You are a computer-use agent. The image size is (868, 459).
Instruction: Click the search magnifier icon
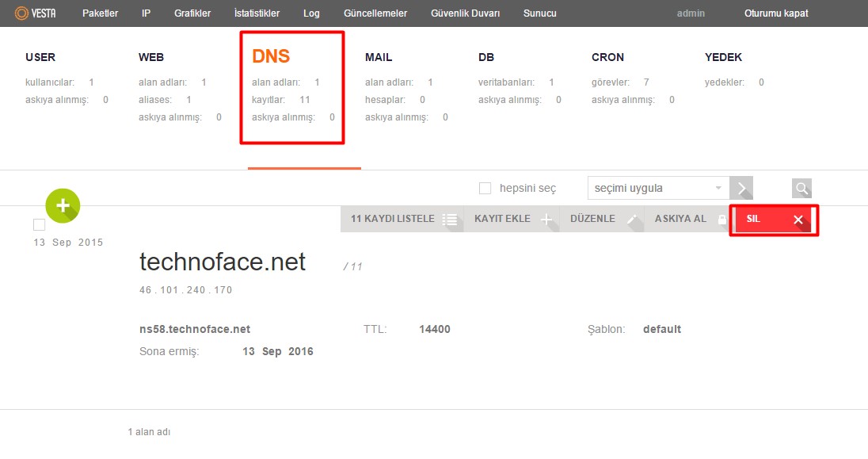click(x=801, y=189)
